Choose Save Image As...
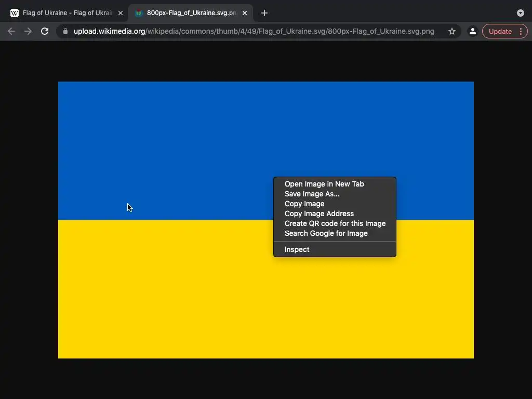 (x=312, y=194)
